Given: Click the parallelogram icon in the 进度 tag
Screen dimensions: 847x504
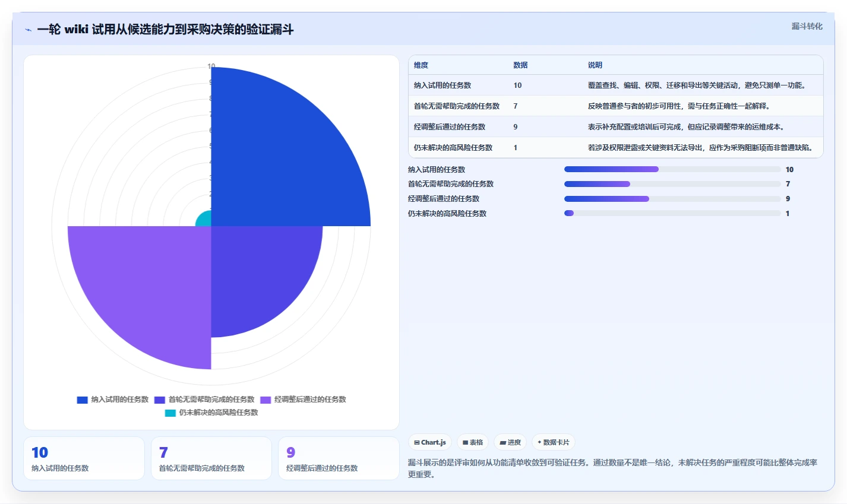Looking at the screenshot, I should [503, 442].
